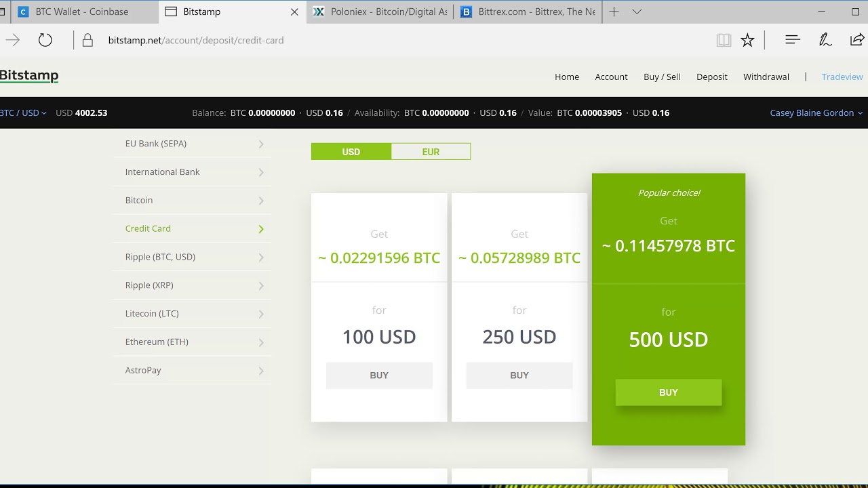Image resolution: width=868 pixels, height=488 pixels.
Task: Open the Edge hub lines icon
Action: click(x=792, y=40)
